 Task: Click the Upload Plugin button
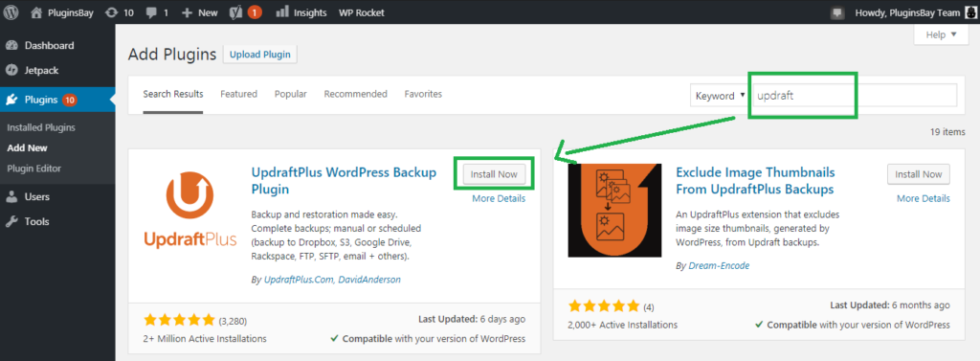(260, 55)
